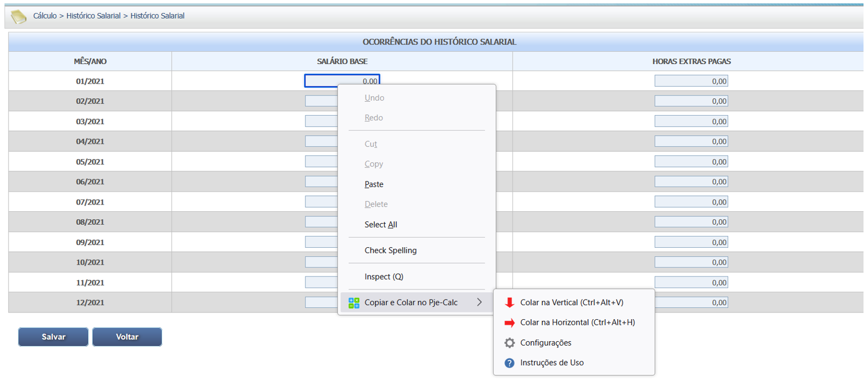
Task: Open Inspect (Q) from the context menu
Action: pyautogui.click(x=383, y=276)
